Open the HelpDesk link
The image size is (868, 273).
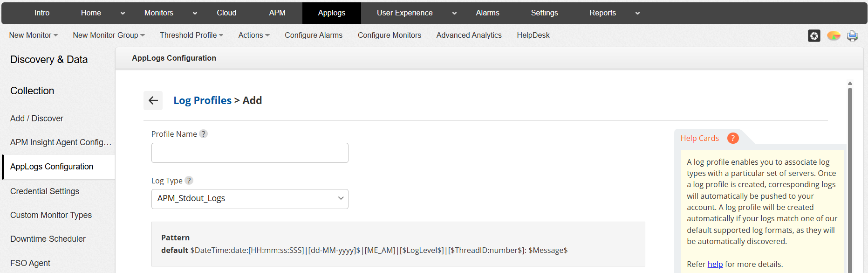pyautogui.click(x=533, y=35)
